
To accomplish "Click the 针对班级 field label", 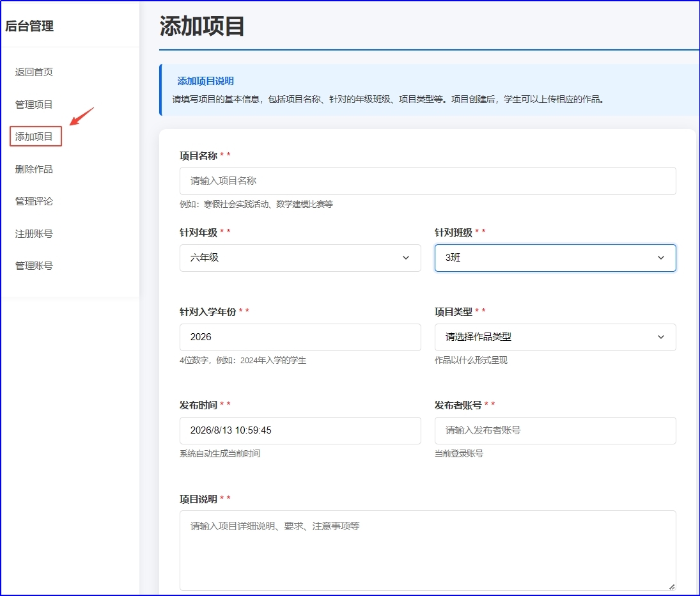I will point(454,232).
